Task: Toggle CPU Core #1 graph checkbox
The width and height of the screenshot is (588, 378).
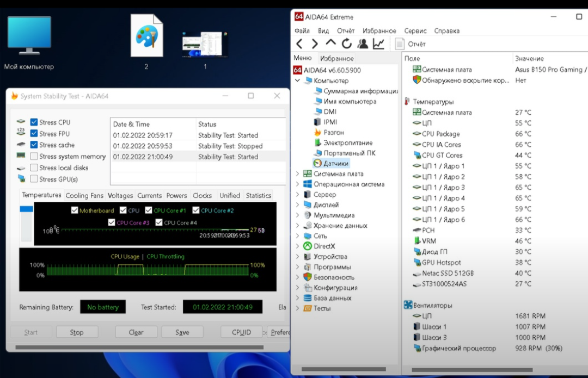Action: (149, 210)
